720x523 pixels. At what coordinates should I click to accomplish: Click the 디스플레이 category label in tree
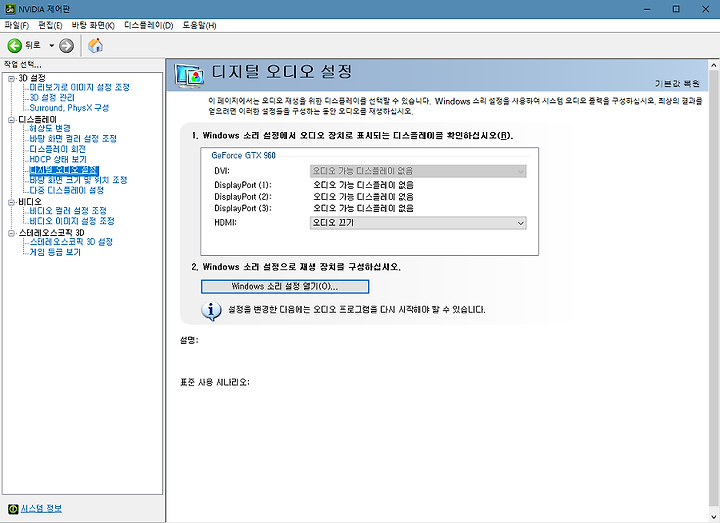[x=37, y=119]
